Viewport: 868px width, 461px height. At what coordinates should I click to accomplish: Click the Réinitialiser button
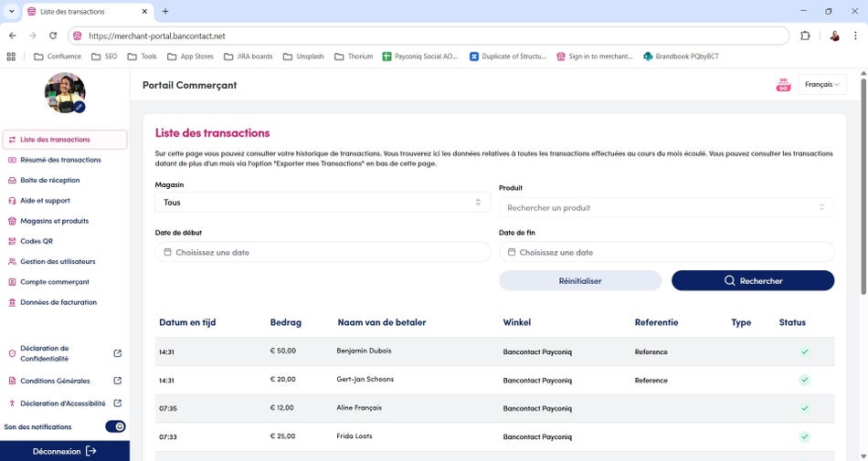[x=580, y=280]
